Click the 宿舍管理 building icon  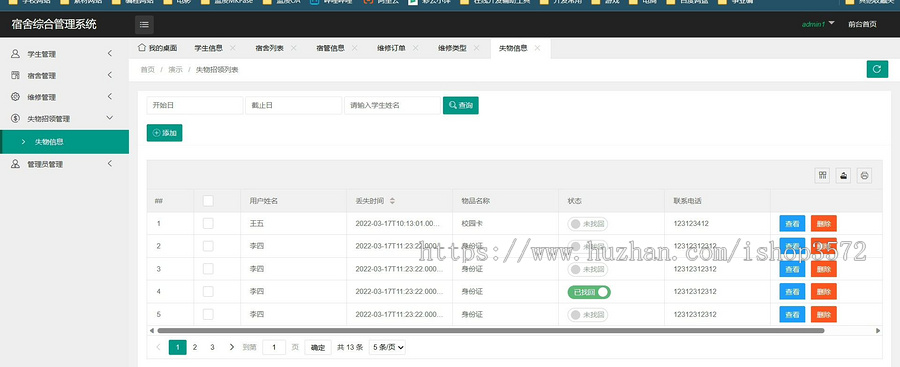tap(15, 75)
